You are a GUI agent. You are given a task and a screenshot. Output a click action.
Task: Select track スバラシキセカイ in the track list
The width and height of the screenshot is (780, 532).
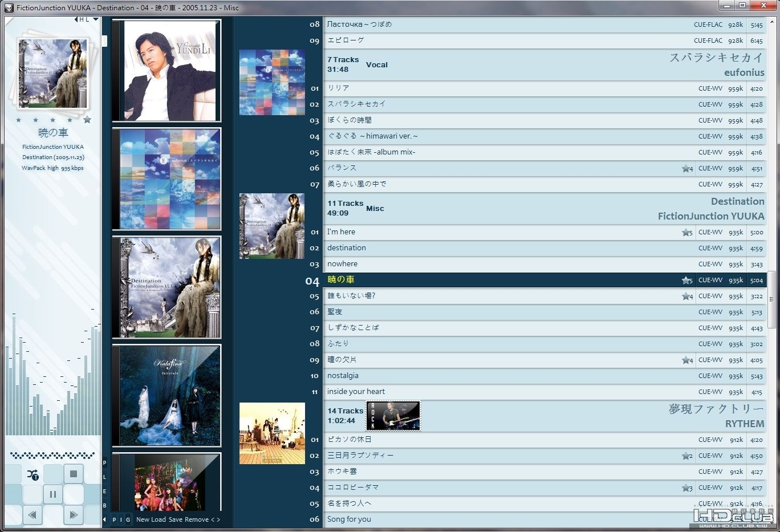[544, 104]
